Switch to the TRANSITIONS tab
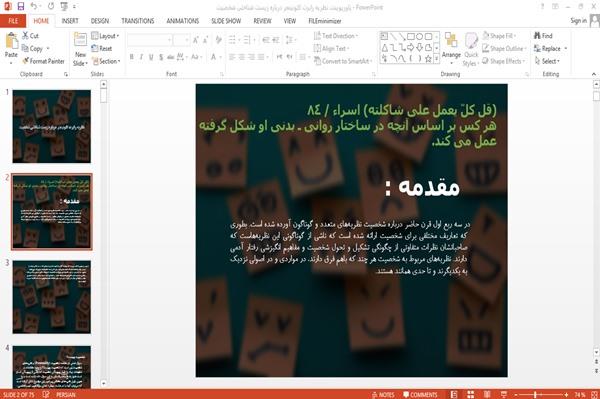Screen dimensions: 600x399 [x=138, y=21]
